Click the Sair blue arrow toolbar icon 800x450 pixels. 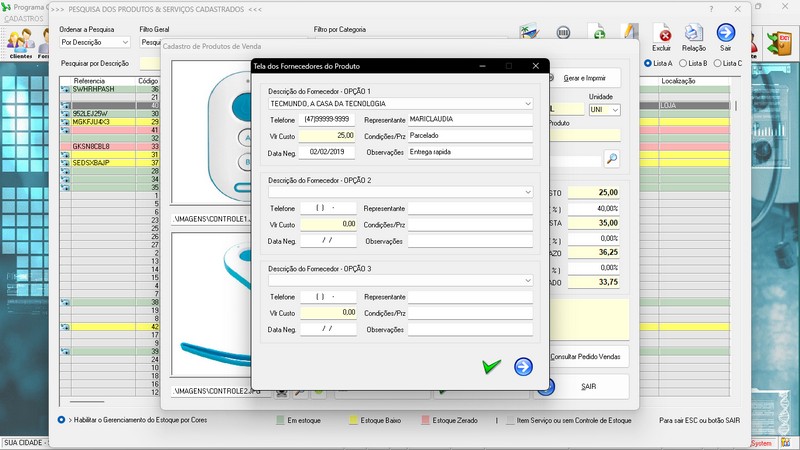(726, 35)
